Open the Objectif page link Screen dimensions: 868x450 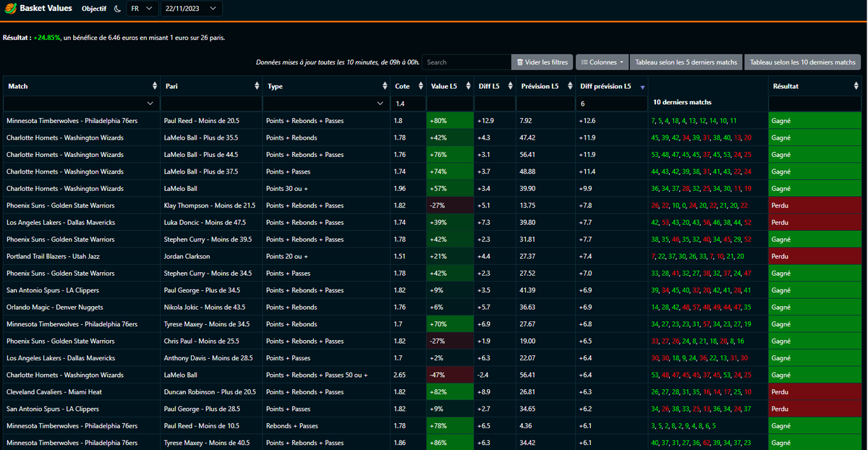point(94,9)
